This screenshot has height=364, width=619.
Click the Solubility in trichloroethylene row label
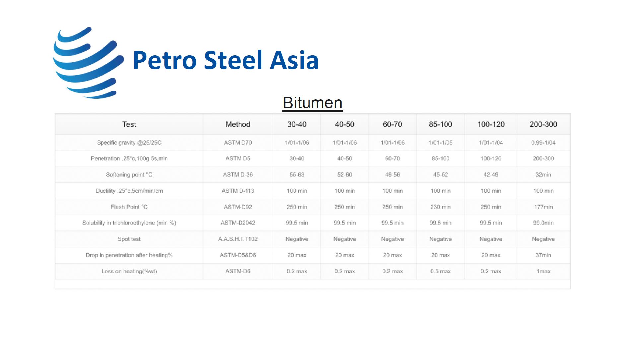pyautogui.click(x=129, y=223)
